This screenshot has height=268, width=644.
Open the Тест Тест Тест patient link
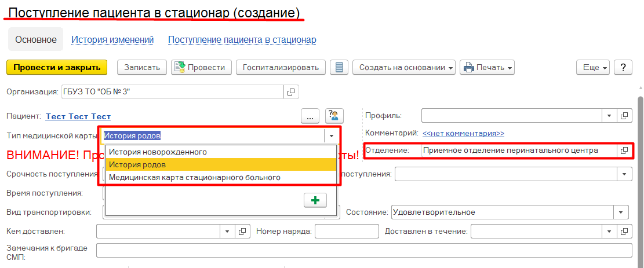pos(78,116)
